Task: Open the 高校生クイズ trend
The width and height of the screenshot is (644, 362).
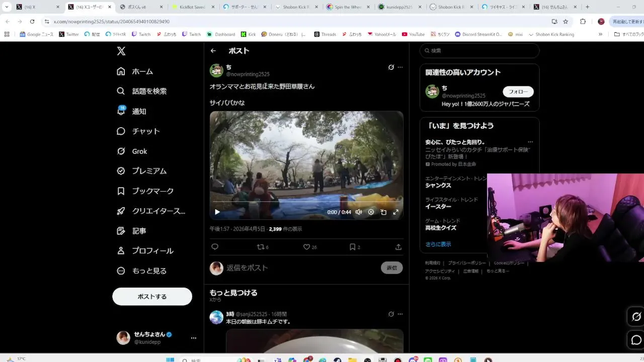Action: [441, 228]
